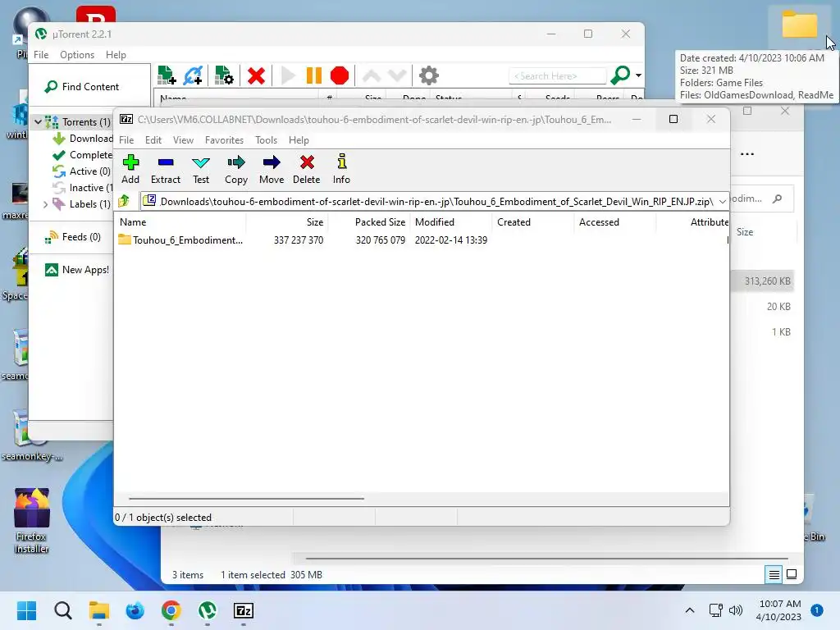Open Google Chrome from the taskbar
The width and height of the screenshot is (840, 630).
click(x=171, y=610)
